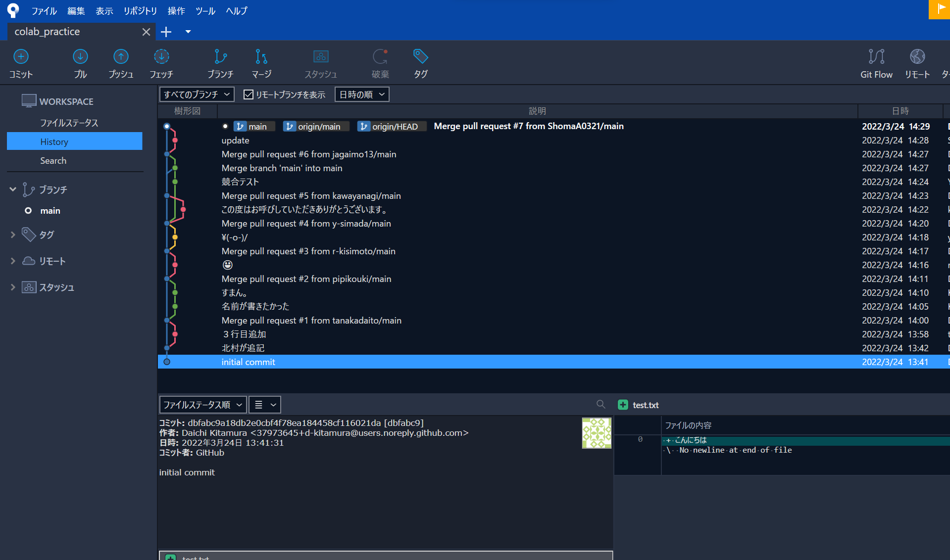Image resolution: width=950 pixels, height=560 pixels.
Task: Click the orange flag notification icon
Action: (x=939, y=9)
